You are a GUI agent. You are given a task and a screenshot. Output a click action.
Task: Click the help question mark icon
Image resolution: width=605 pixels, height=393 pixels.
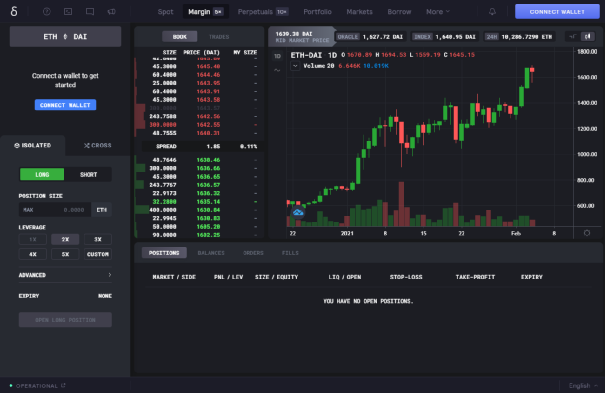(47, 12)
